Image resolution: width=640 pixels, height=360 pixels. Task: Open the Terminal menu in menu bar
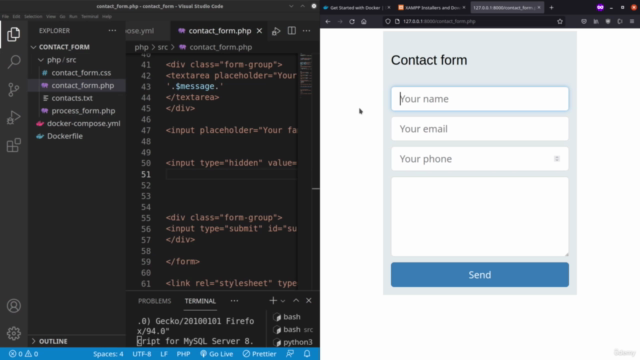pyautogui.click(x=90, y=17)
